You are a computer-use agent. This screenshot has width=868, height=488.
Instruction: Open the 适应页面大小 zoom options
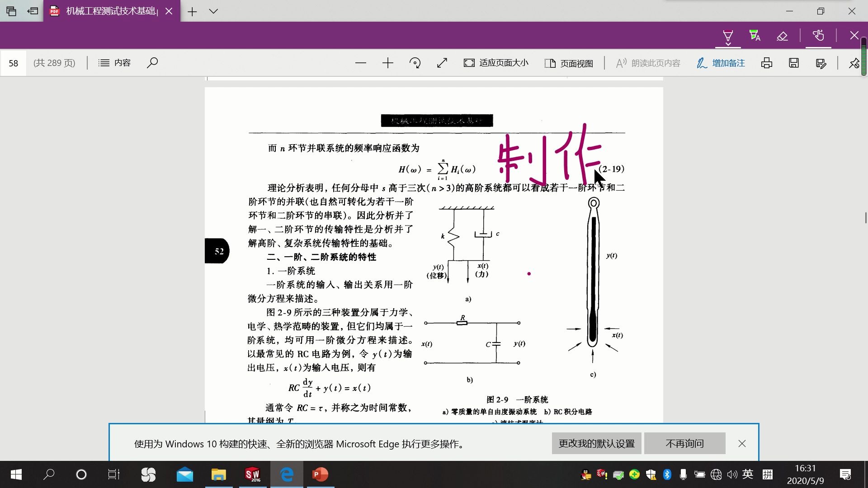pos(495,63)
